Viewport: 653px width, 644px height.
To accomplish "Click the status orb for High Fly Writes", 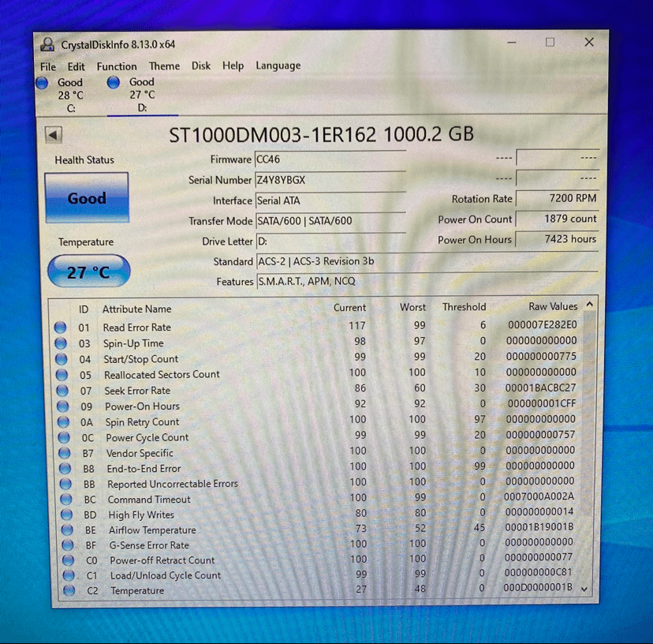I will [x=66, y=515].
